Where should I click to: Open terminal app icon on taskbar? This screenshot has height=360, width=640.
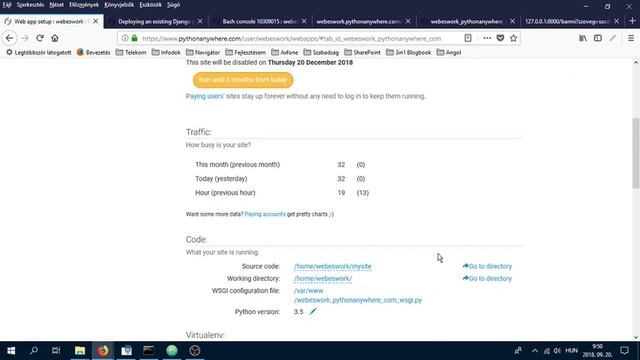(x=149, y=351)
